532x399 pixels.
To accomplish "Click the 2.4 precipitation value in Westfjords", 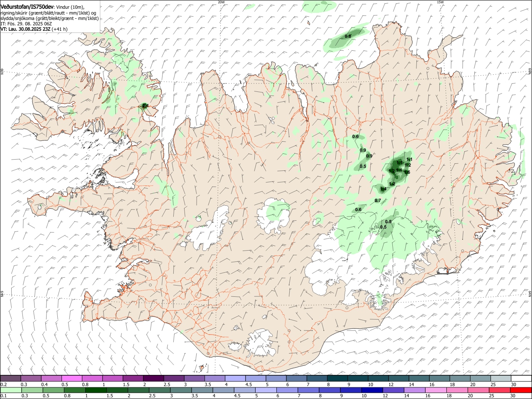I will [145, 106].
